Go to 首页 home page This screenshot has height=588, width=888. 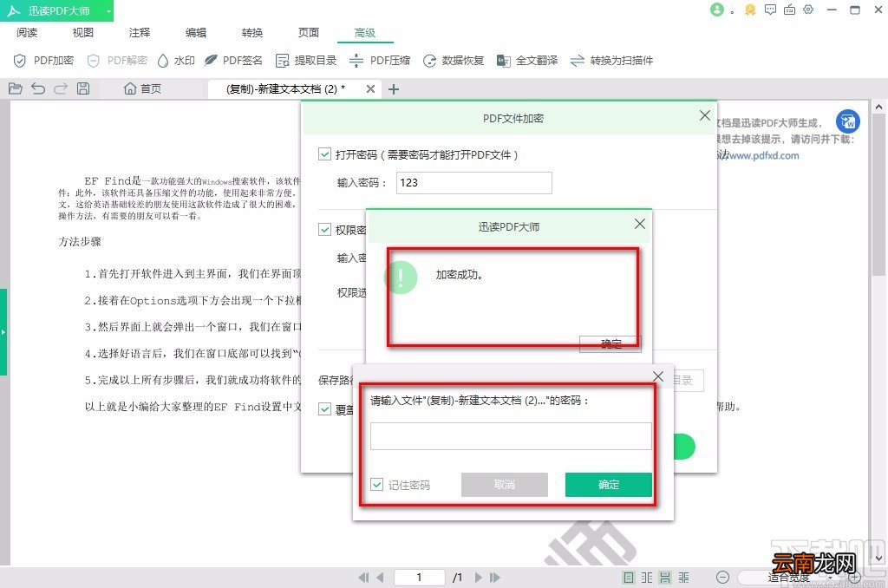[x=143, y=89]
